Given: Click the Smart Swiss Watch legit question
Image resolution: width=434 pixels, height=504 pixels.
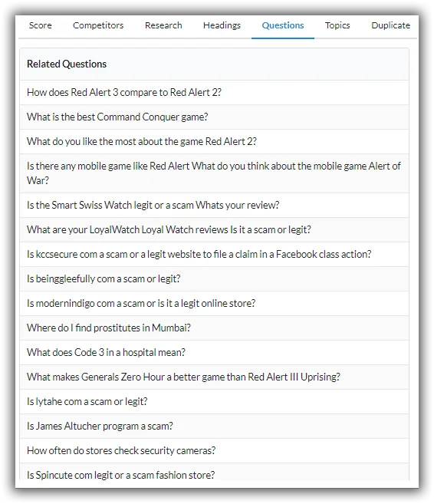Looking at the screenshot, I should pos(214,205).
